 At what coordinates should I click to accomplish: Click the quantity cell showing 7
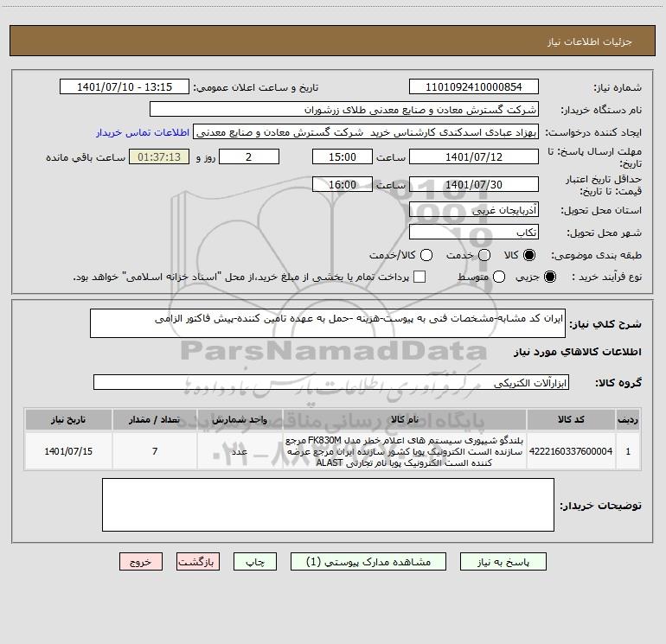point(155,451)
